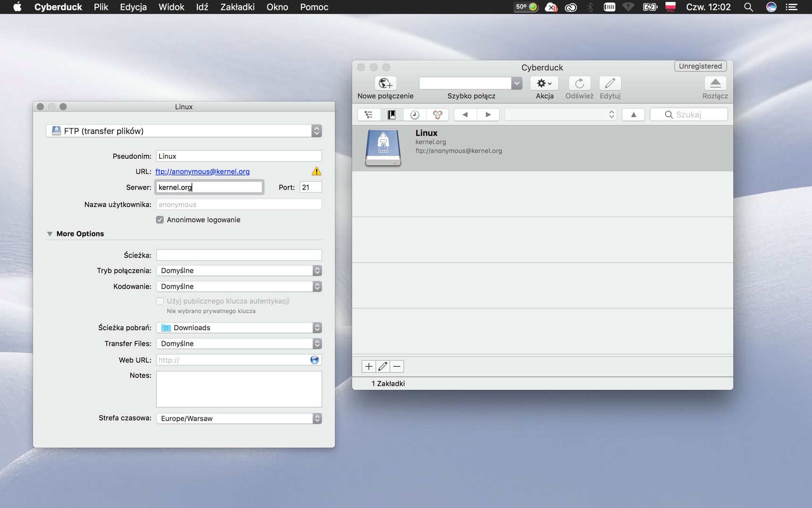Show the bookmarks view icon
The width and height of the screenshot is (812, 508).
click(x=392, y=114)
